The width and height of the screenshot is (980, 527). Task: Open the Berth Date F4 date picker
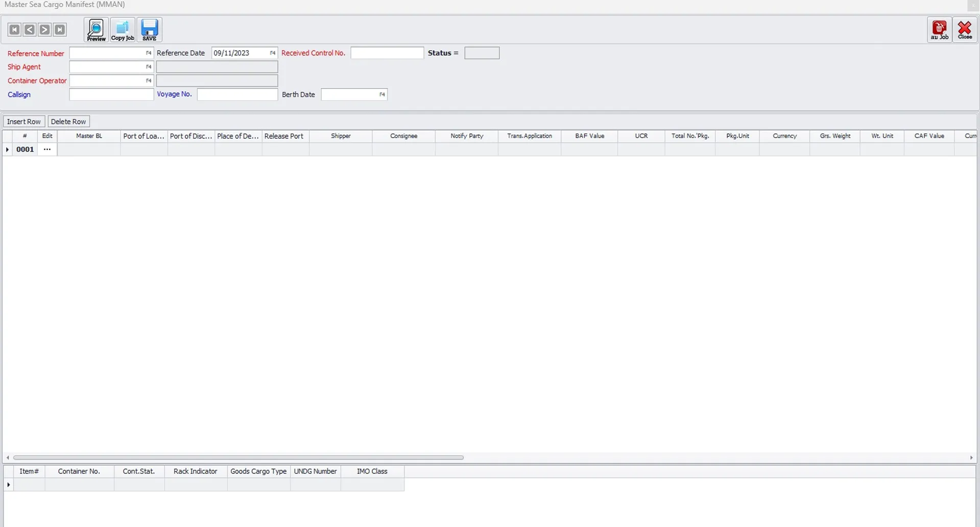pos(382,94)
